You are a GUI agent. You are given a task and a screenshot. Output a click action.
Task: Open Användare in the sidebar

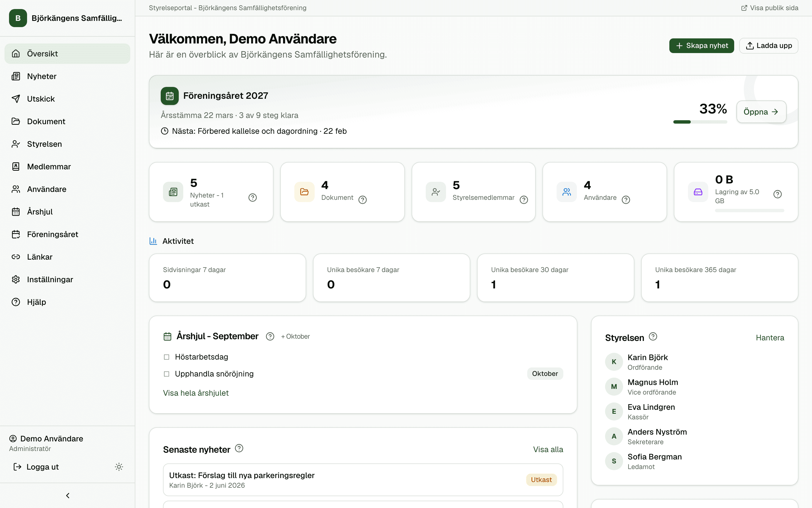point(67,189)
